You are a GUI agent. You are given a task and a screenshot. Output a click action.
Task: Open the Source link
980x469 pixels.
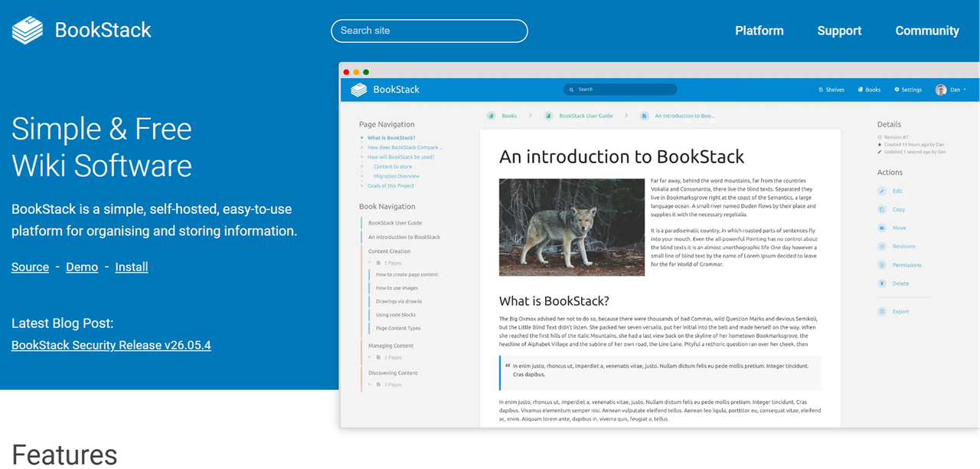coord(30,267)
